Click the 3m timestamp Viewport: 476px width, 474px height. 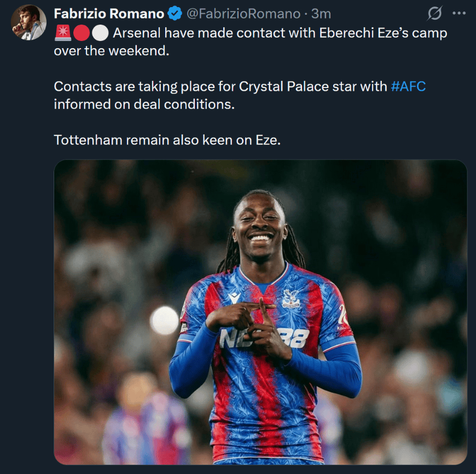coord(321,14)
